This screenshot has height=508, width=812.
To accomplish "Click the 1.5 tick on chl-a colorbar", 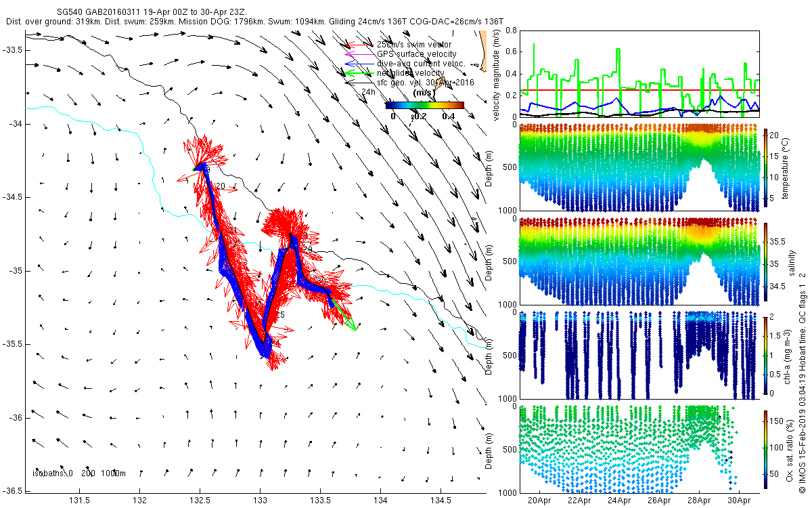I will (x=776, y=335).
